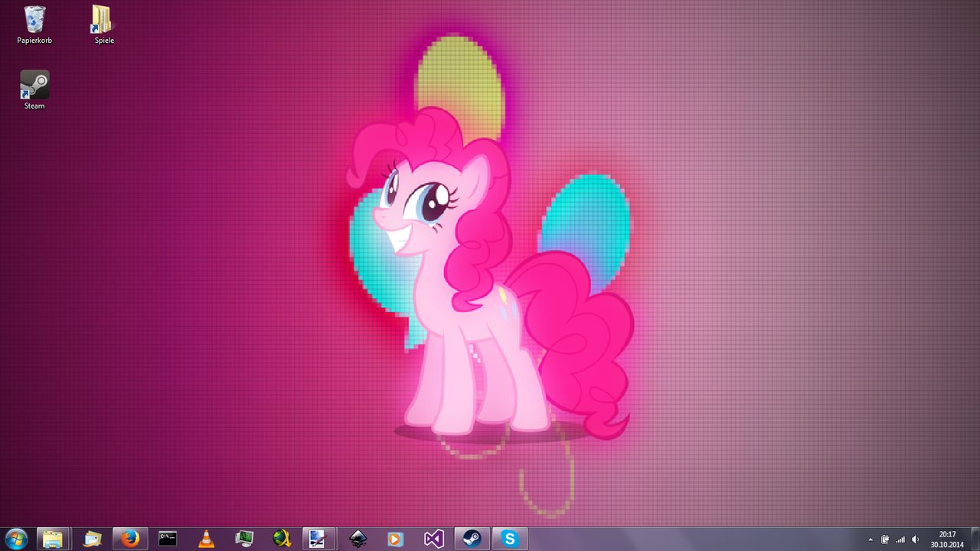Switch to Skype in the taskbar
The image size is (980, 551).
509,539
